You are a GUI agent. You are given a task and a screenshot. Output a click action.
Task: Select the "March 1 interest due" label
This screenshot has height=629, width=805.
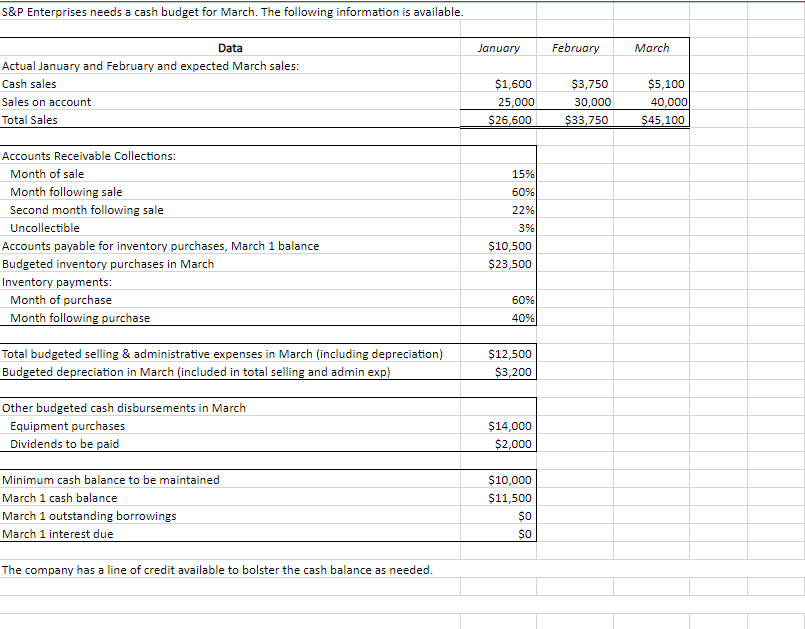pyautogui.click(x=58, y=534)
